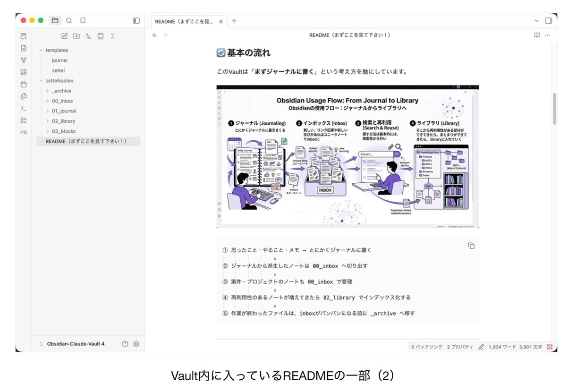This screenshot has height=392, width=576.
Task: Create a new note in file explorer
Action: click(64, 36)
